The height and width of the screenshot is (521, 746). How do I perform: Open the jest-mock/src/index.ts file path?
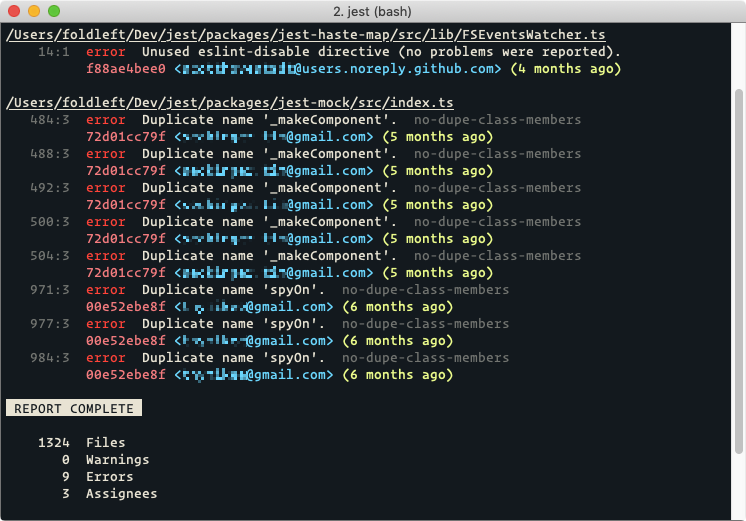click(230, 103)
